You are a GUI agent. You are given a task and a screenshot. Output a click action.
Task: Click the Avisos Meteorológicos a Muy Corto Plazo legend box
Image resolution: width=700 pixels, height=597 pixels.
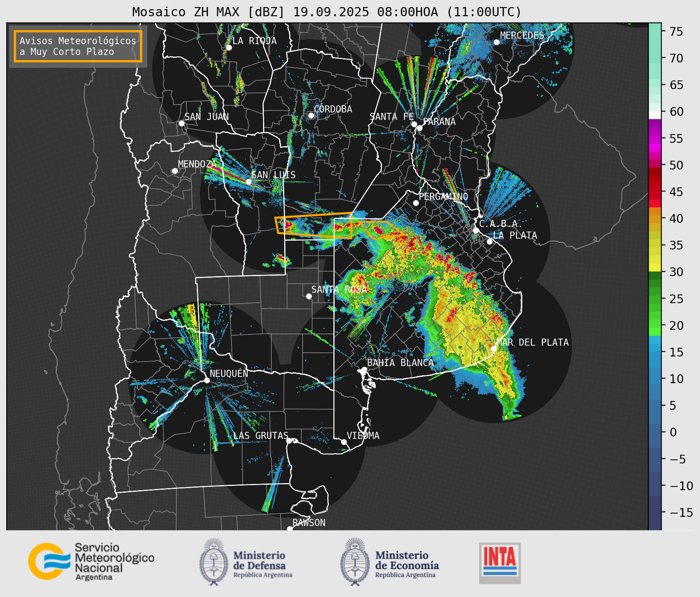[x=78, y=46]
